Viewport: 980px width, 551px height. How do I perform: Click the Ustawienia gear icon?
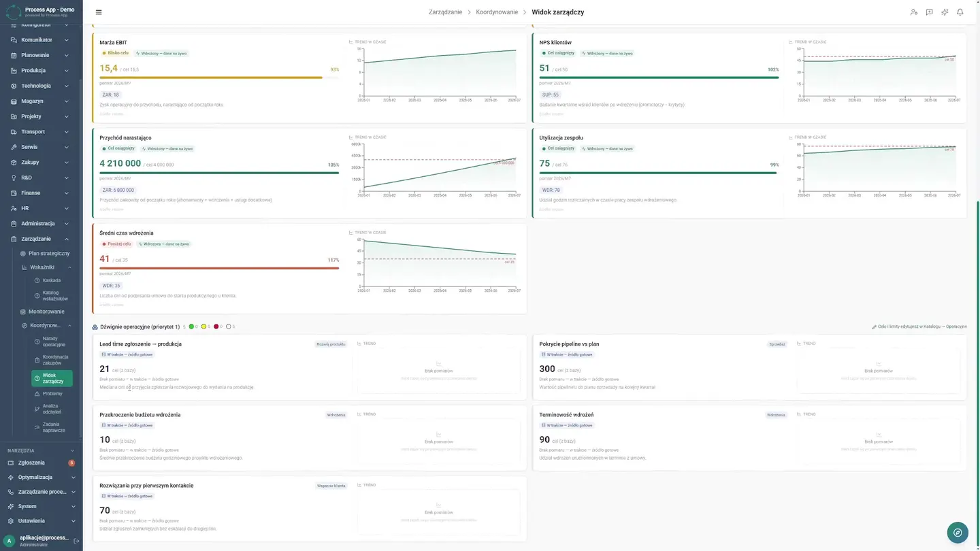tap(11, 521)
